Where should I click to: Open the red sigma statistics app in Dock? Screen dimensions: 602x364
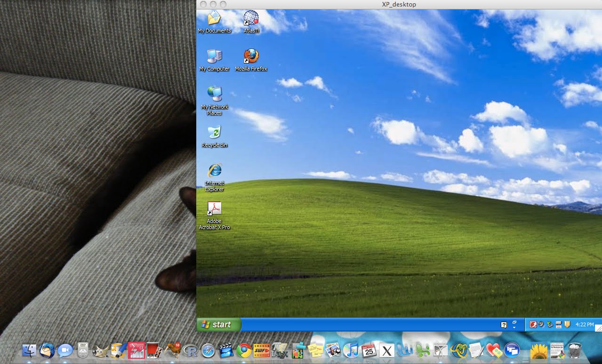136,350
